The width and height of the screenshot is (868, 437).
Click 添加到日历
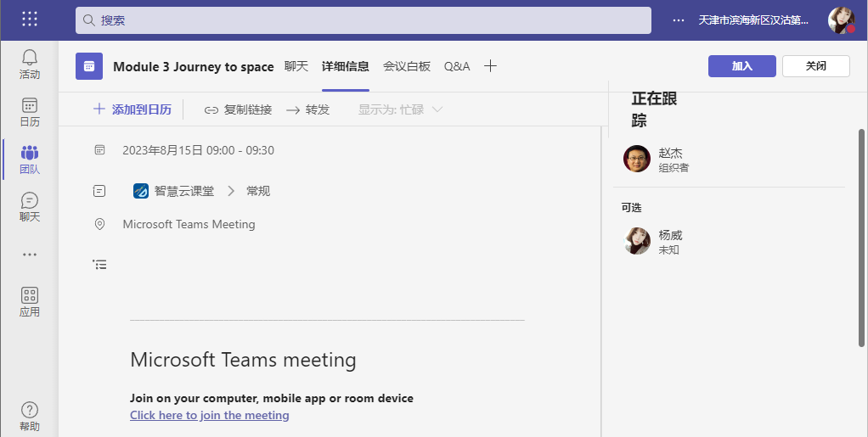132,109
